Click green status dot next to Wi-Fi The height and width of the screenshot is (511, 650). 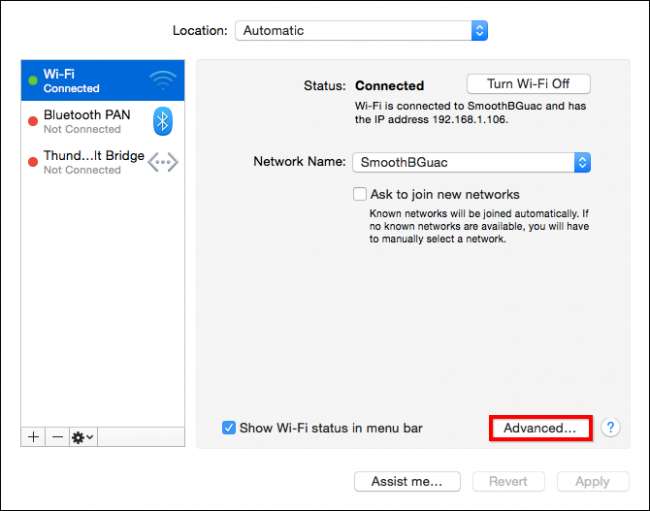33,80
